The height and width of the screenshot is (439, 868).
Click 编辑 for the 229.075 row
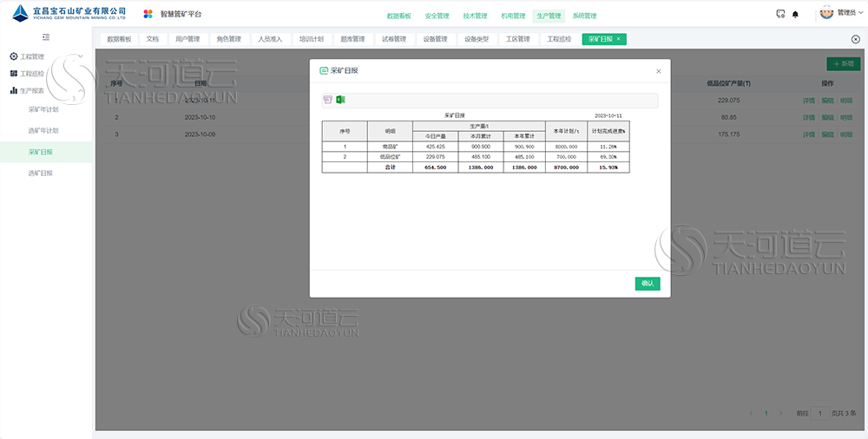pos(827,101)
